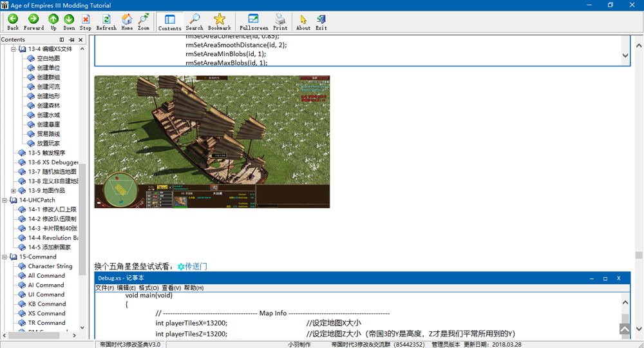The width and height of the screenshot is (644, 348).
Task: Open the Character String topic
Action: coord(50,266)
